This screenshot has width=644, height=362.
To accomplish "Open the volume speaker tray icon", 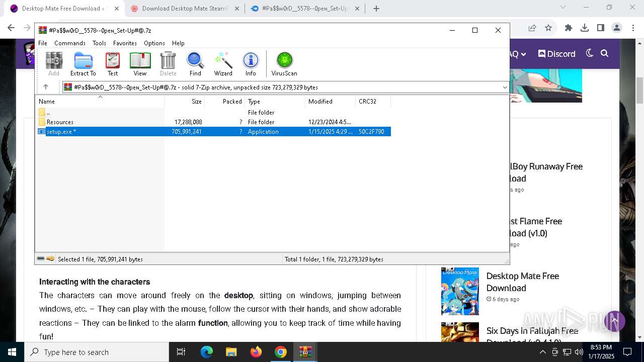I will click(579, 352).
